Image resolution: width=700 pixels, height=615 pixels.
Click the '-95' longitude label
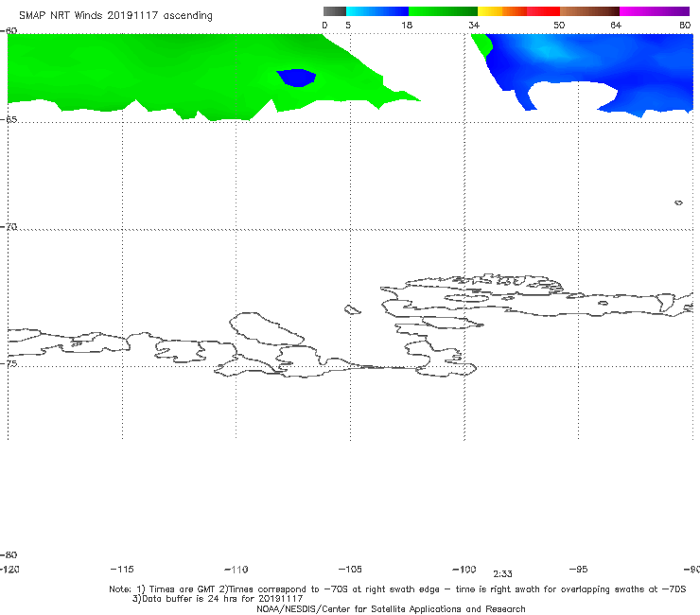coord(578,569)
